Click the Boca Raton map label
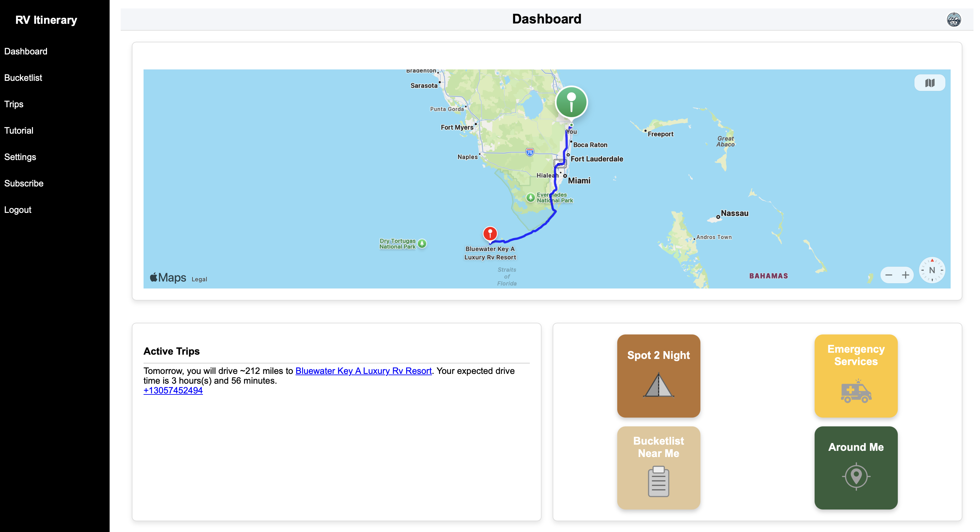This screenshot has width=980, height=532. click(590, 145)
